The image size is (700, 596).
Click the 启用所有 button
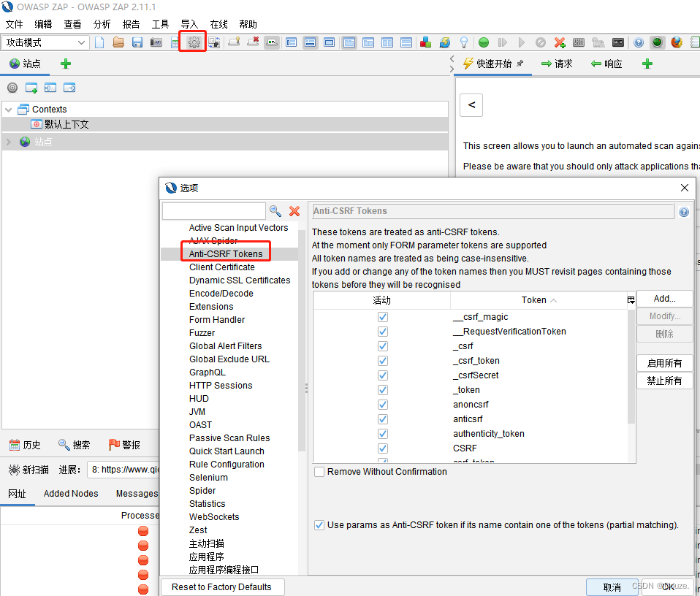tap(664, 363)
